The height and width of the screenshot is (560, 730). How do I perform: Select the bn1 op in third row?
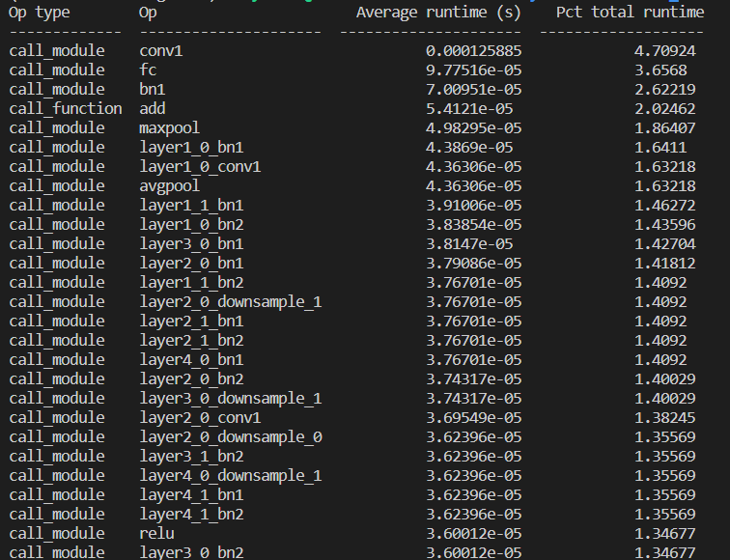pyautogui.click(x=153, y=90)
